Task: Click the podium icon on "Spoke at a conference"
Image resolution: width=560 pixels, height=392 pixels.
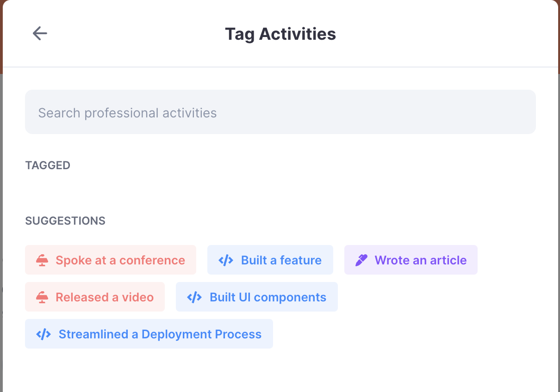Action: pyautogui.click(x=42, y=260)
